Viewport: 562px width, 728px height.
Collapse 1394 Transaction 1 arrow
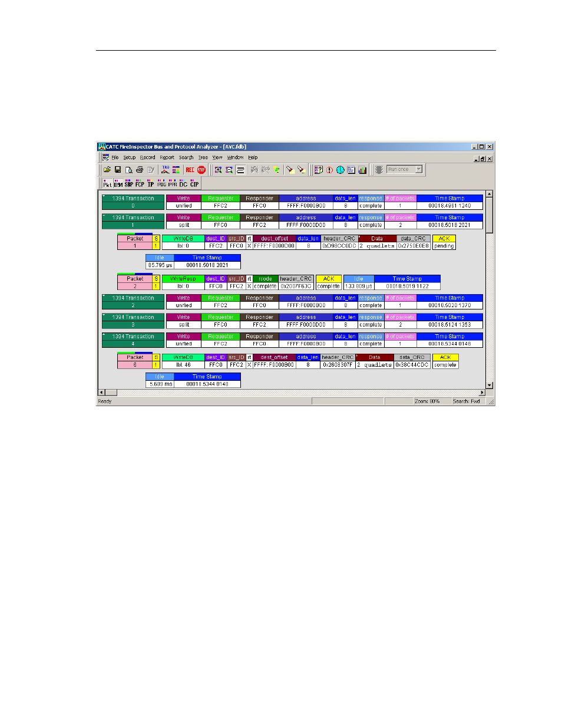104,216
